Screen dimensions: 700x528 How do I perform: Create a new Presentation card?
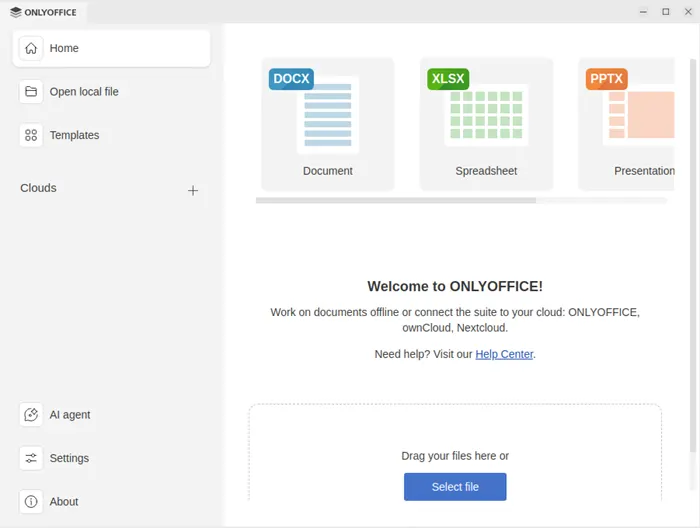point(626,124)
